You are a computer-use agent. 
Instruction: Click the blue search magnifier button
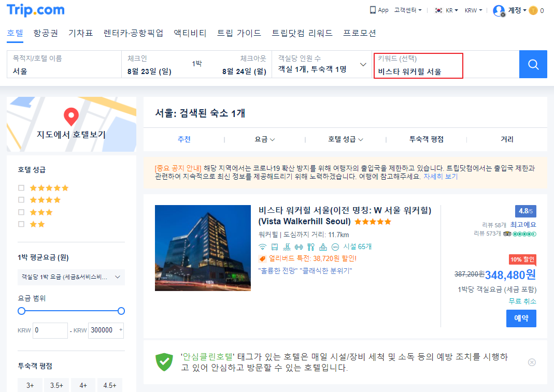pyautogui.click(x=533, y=64)
